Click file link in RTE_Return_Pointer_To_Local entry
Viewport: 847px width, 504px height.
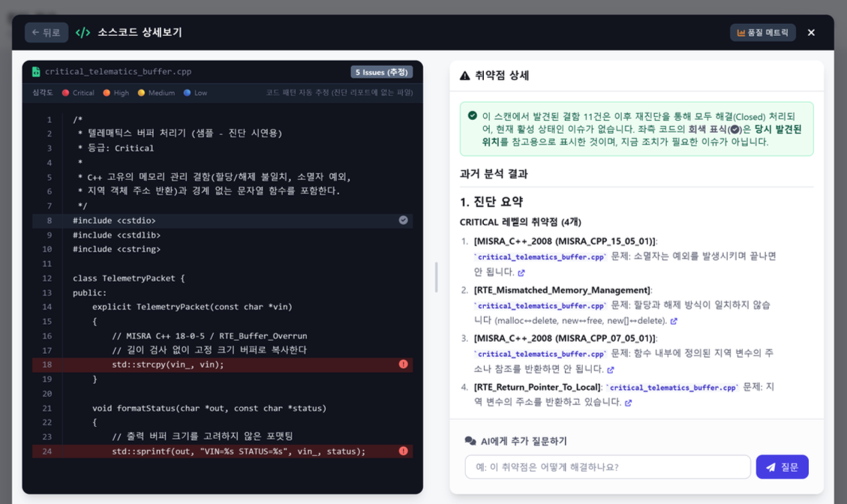(x=672, y=387)
